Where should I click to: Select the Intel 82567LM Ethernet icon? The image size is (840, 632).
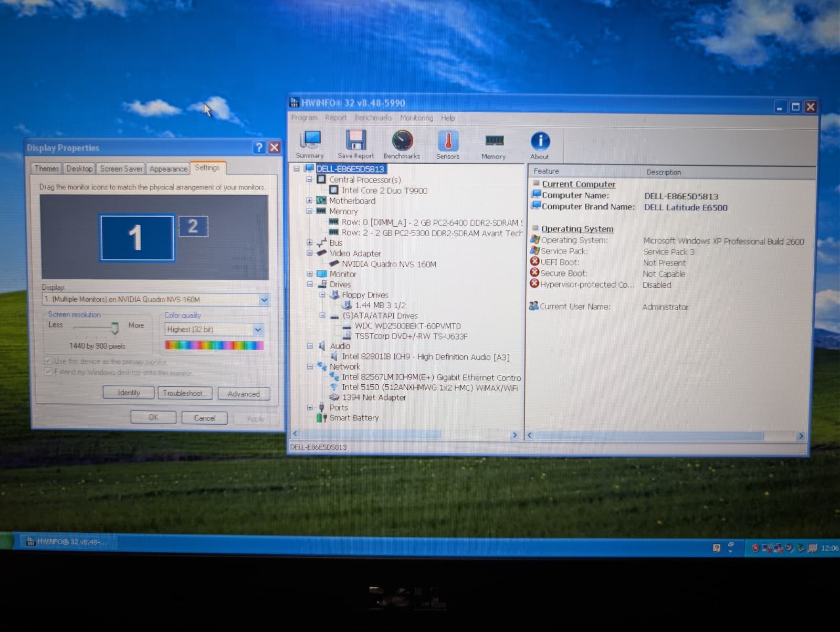334,377
